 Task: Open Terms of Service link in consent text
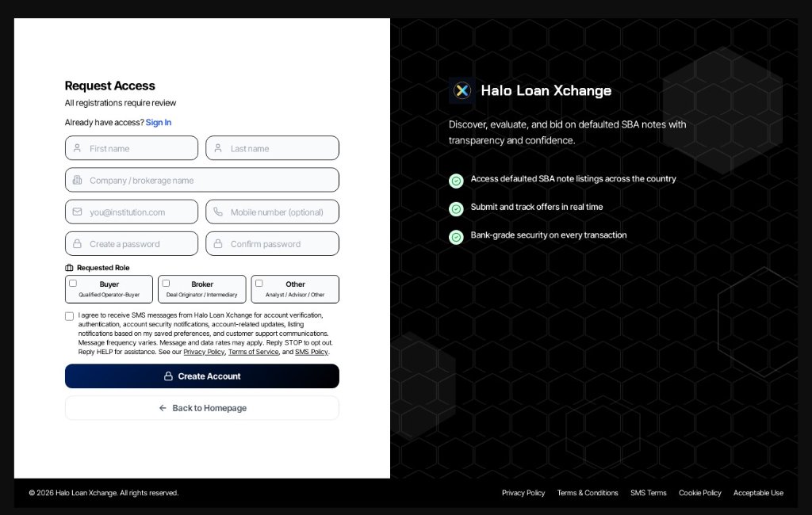(x=253, y=352)
